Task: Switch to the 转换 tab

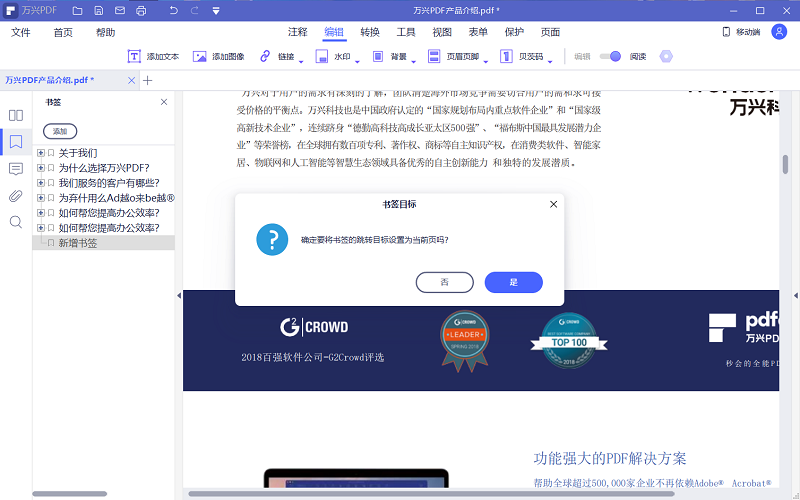Action: [x=370, y=32]
